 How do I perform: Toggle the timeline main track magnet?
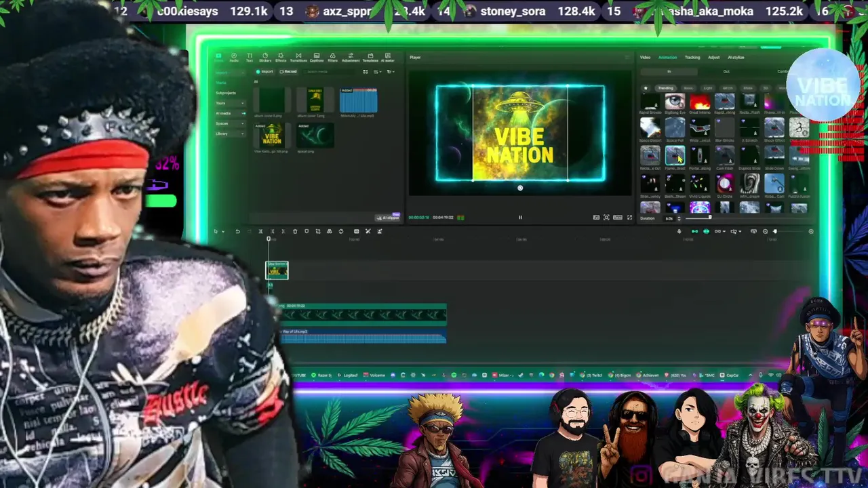click(694, 231)
